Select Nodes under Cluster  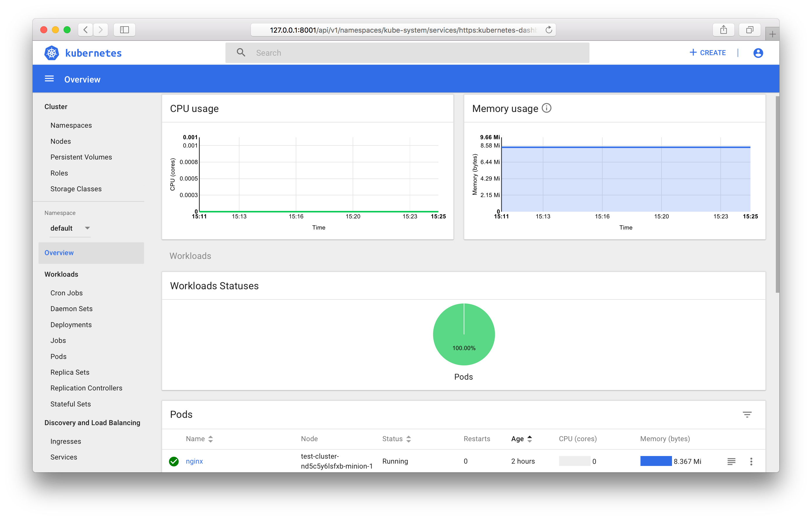(61, 141)
